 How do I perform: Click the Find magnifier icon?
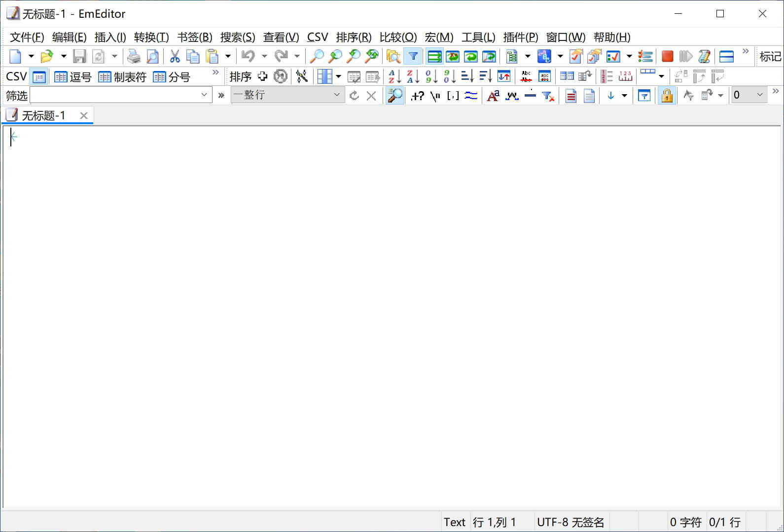tap(316, 57)
